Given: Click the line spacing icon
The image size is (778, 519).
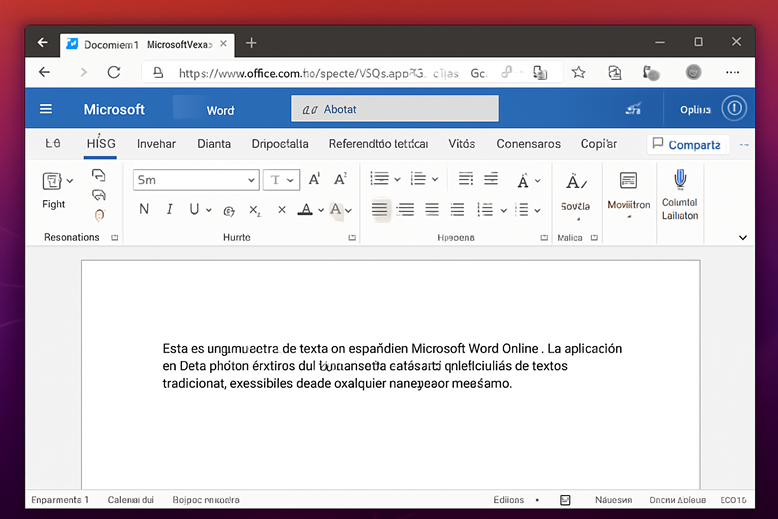Looking at the screenshot, I should 485,209.
